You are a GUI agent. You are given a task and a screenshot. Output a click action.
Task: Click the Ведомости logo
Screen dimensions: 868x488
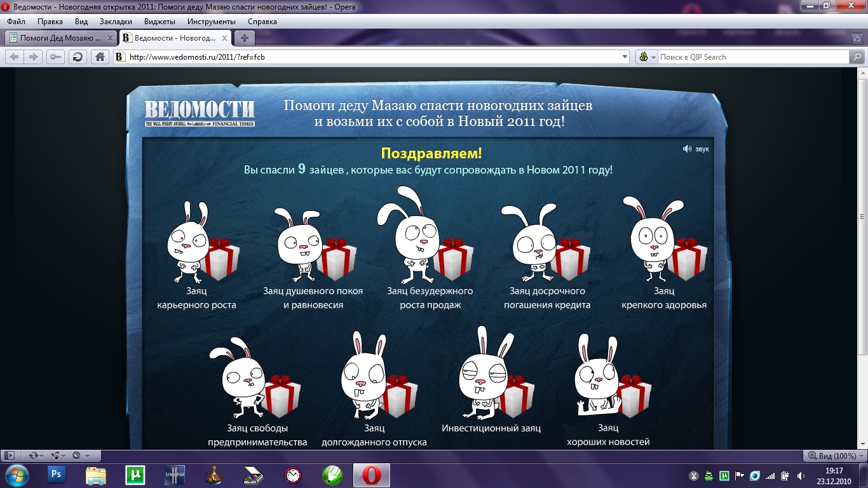pos(200,114)
